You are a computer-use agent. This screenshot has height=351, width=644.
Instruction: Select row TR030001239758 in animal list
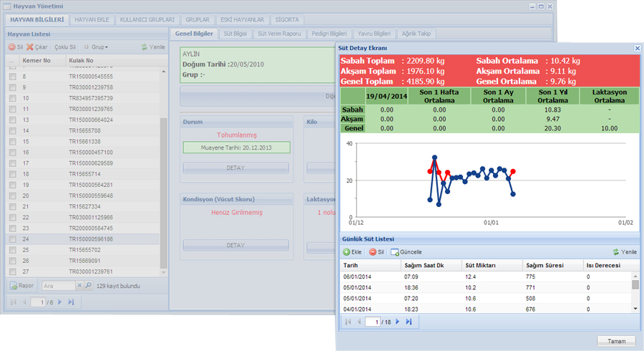pyautogui.click(x=82, y=87)
